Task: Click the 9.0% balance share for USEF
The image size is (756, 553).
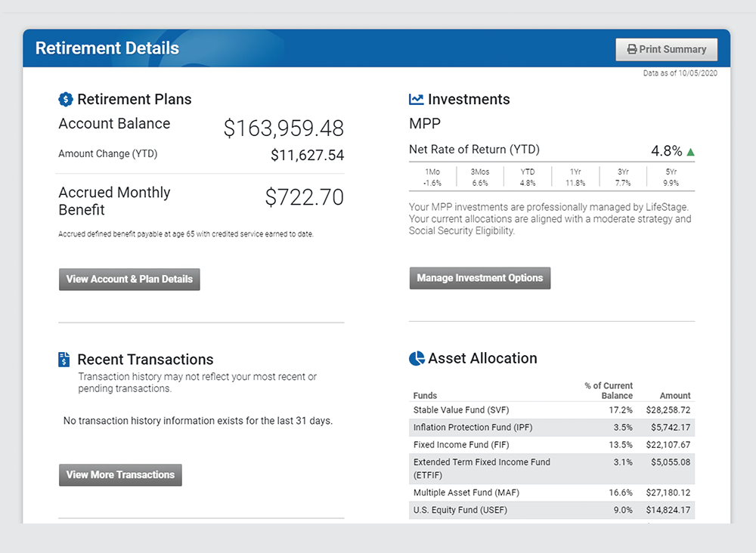Action: [x=623, y=510]
